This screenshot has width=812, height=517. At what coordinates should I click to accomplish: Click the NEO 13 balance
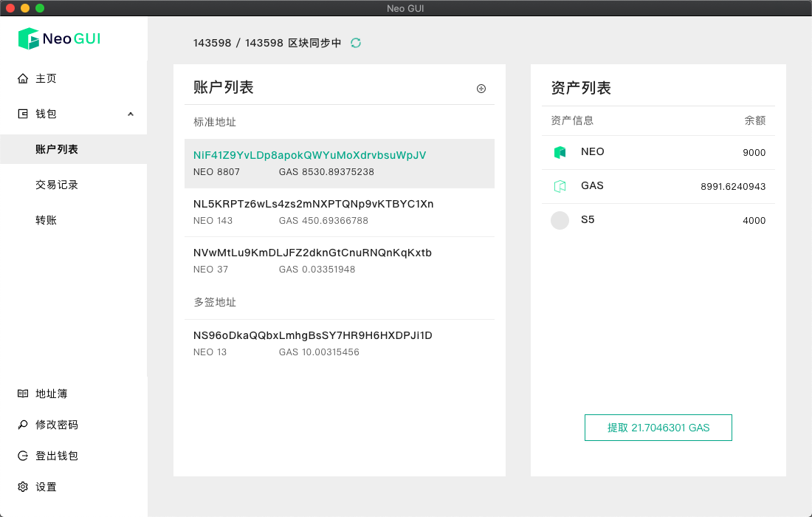[x=210, y=352]
